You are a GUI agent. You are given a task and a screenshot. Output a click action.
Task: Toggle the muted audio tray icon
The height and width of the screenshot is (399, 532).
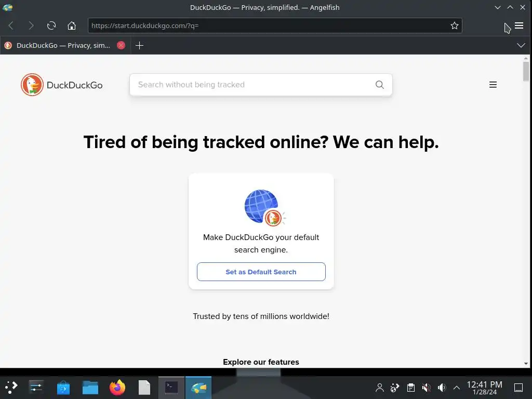[x=426, y=388]
